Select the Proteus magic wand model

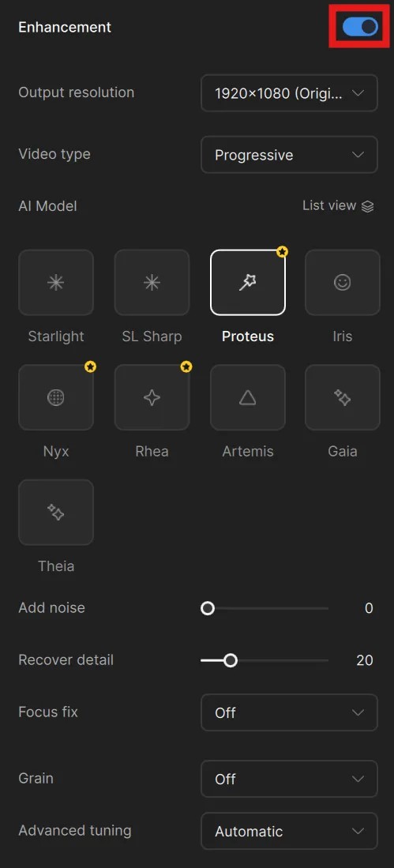(247, 282)
